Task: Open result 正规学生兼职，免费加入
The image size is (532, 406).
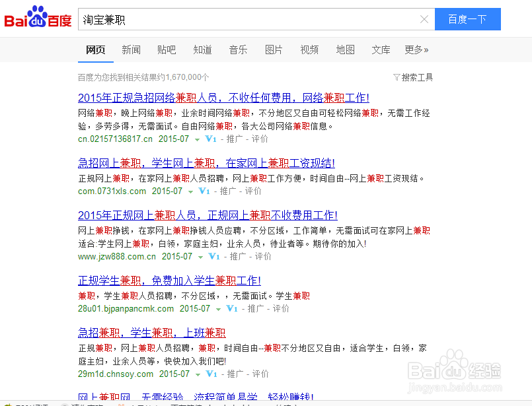Action: (169, 281)
